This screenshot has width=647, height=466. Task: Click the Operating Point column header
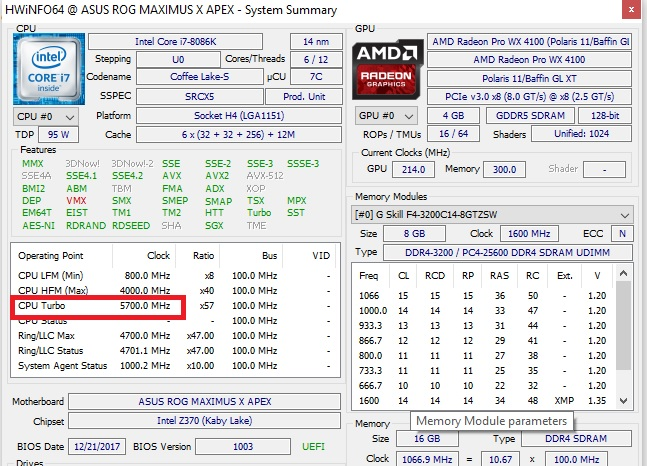pyautogui.click(x=62, y=256)
